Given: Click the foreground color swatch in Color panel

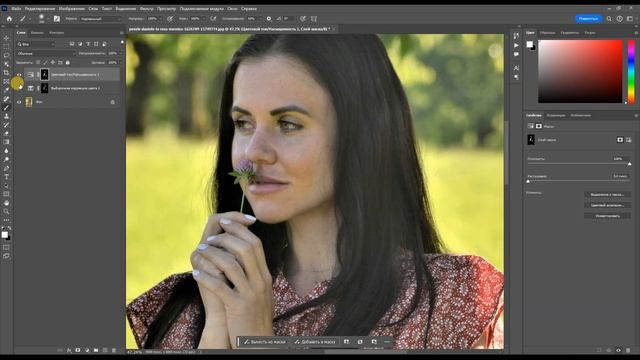Looking at the screenshot, I should 529,44.
